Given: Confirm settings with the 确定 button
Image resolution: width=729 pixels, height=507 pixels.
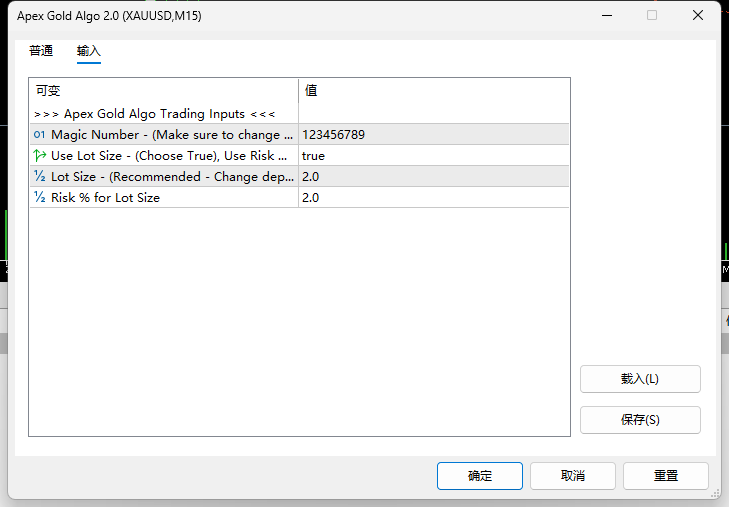Looking at the screenshot, I should click(480, 476).
